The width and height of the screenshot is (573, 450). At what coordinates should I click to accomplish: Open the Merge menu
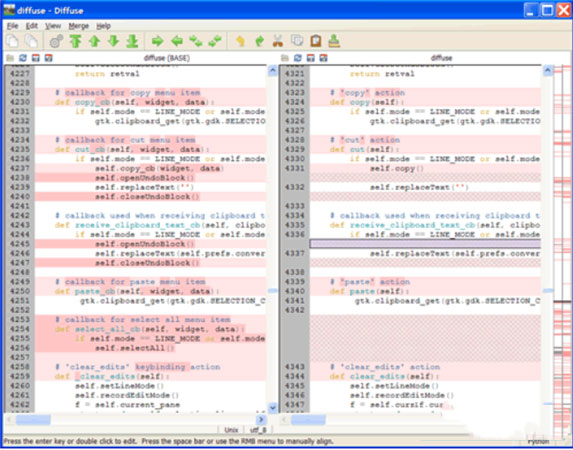click(79, 26)
